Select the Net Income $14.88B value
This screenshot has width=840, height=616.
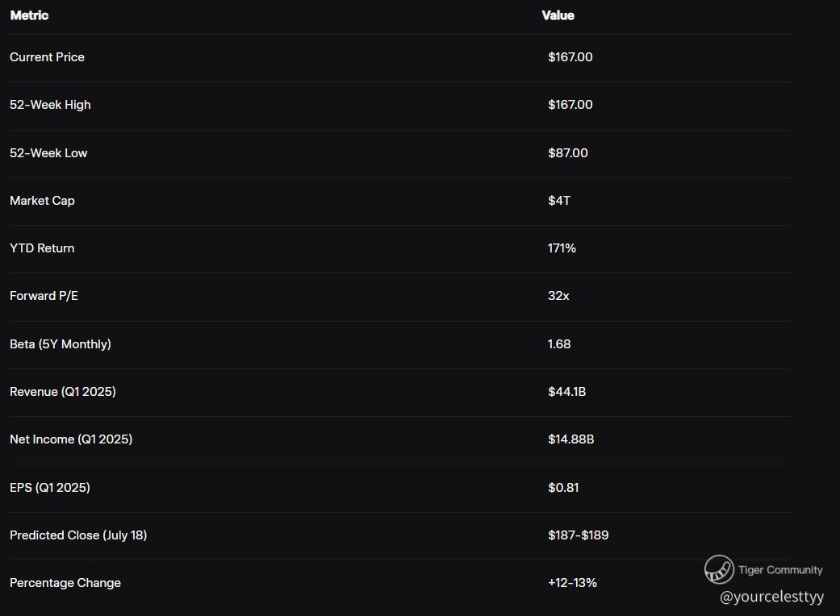coord(571,439)
